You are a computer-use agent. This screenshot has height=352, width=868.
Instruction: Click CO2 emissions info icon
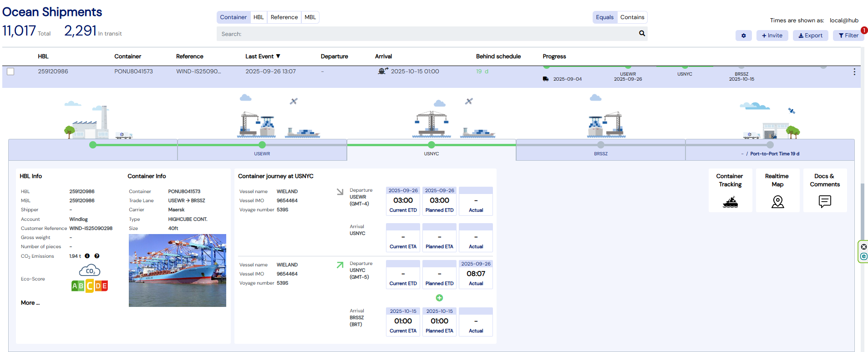click(x=87, y=256)
